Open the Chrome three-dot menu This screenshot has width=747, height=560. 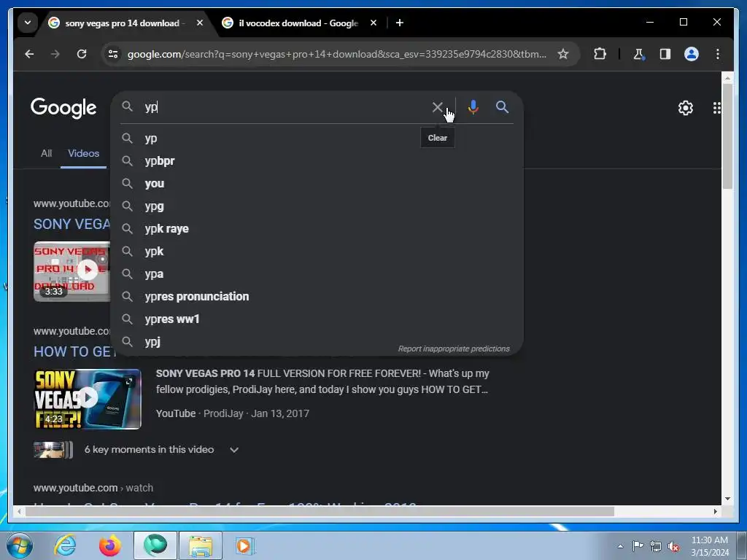(718, 54)
